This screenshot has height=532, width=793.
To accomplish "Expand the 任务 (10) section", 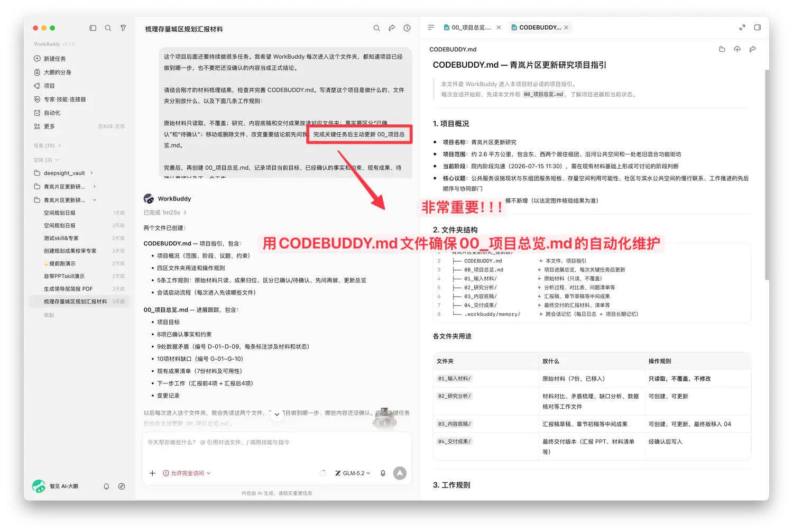I will pos(47,145).
